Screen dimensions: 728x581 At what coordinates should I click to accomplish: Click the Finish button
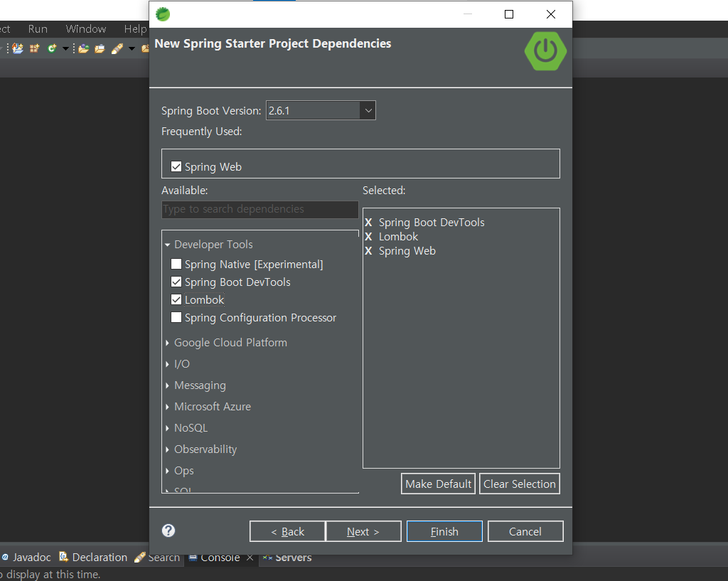click(444, 531)
